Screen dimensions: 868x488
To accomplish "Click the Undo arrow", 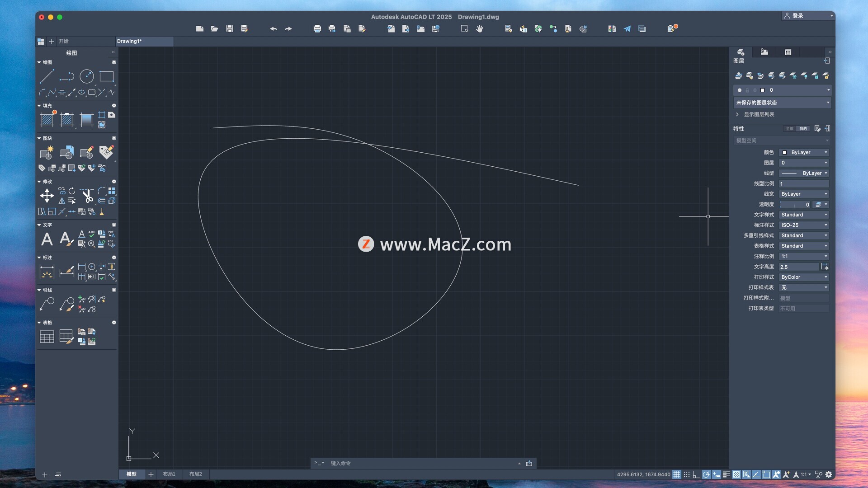I will [274, 28].
